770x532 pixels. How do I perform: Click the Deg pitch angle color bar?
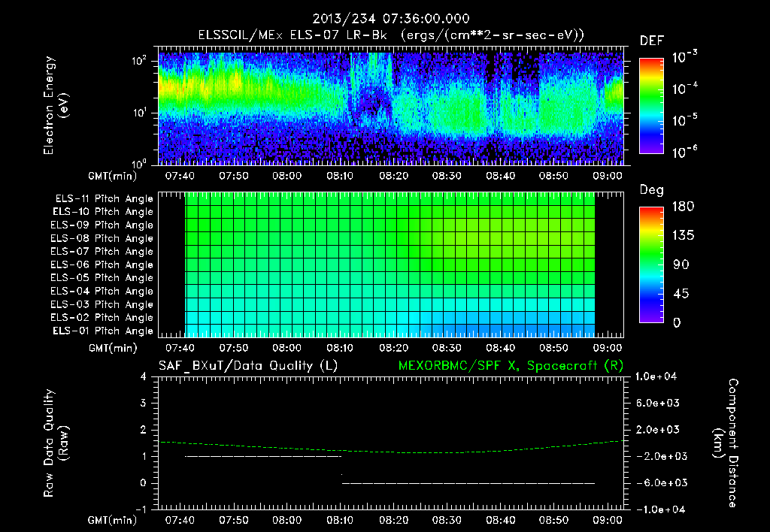651,264
